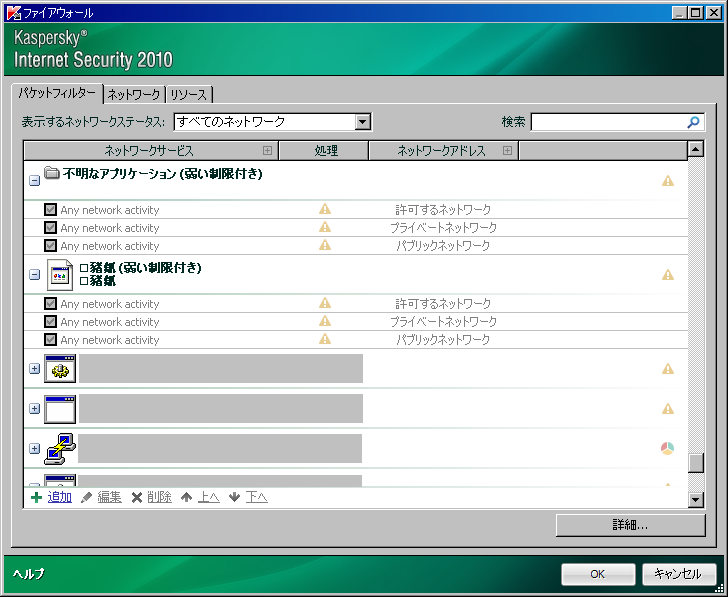The width and height of the screenshot is (728, 597).
Task: Click warning icon on blank window application row
Action: [668, 409]
